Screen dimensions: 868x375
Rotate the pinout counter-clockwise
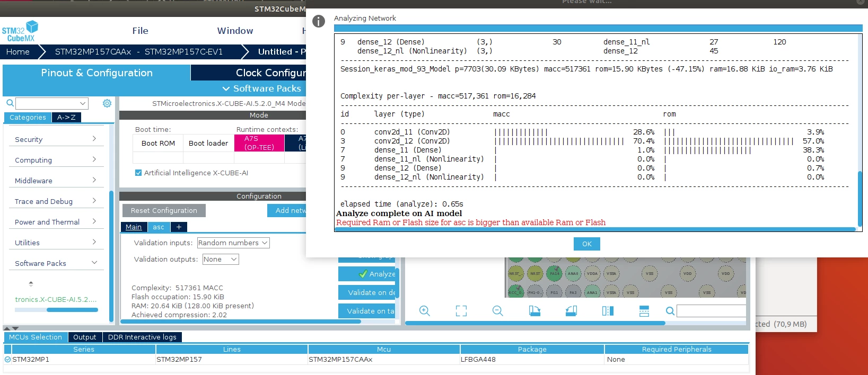571,311
